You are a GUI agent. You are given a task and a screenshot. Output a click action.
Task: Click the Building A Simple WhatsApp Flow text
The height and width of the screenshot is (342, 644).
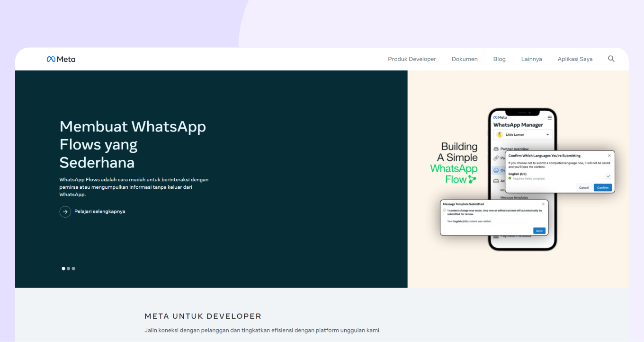(454, 163)
